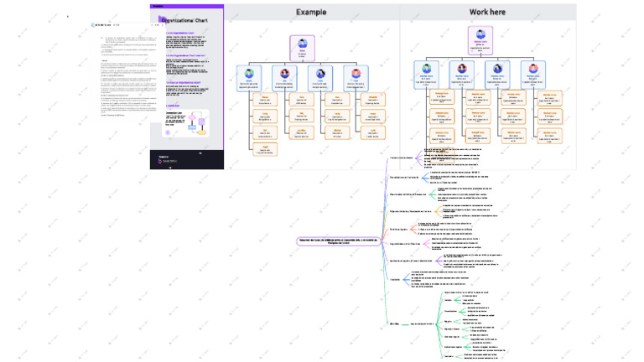Viewport: 644px width, 362px height.
Task: Click the red-background dark-haired avatar in Example chart
Action: 284,74
